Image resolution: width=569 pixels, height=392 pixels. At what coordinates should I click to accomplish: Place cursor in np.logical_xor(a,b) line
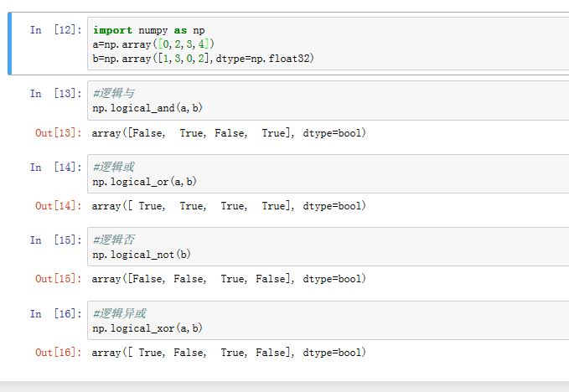click(x=147, y=328)
